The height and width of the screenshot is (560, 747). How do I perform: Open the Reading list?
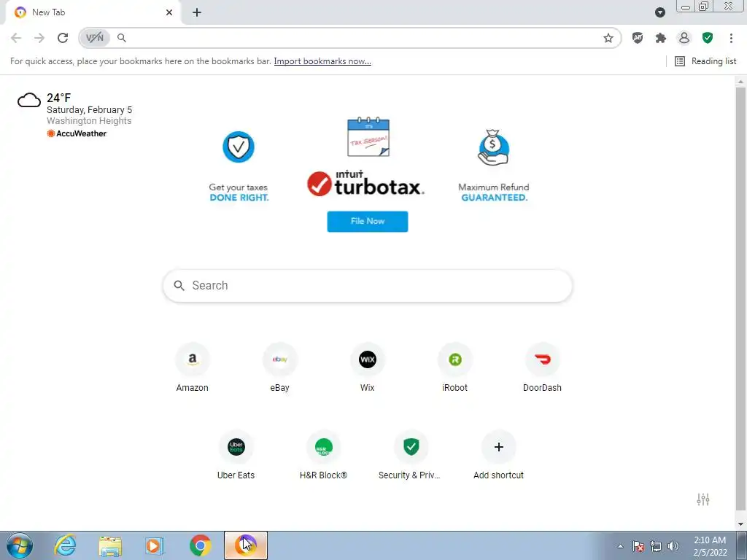(x=705, y=61)
